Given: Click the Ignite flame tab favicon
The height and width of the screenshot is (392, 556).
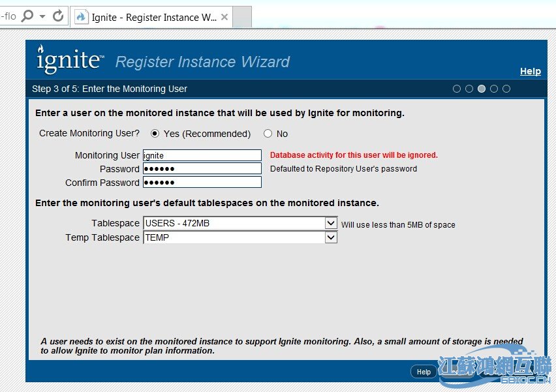Looking at the screenshot, I should pyautogui.click(x=81, y=17).
